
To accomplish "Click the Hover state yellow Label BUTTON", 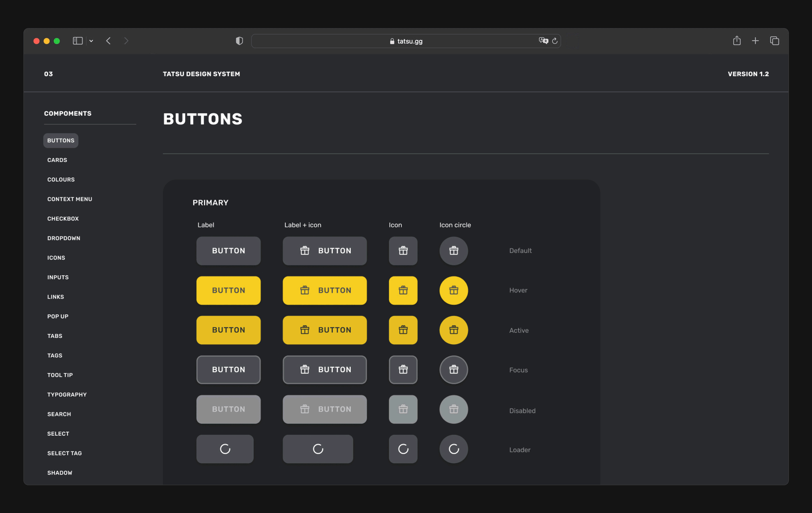I will (228, 290).
